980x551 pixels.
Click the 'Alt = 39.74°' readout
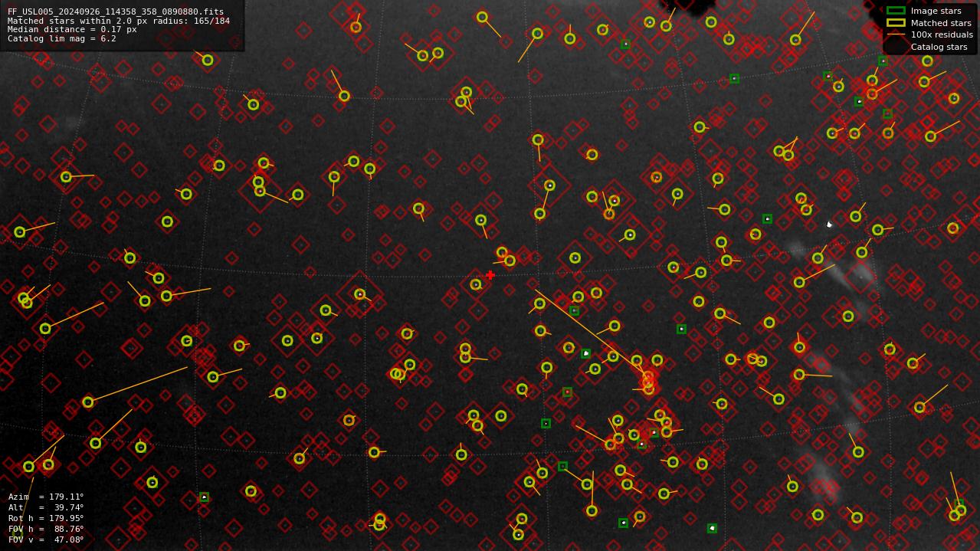pos(46,507)
